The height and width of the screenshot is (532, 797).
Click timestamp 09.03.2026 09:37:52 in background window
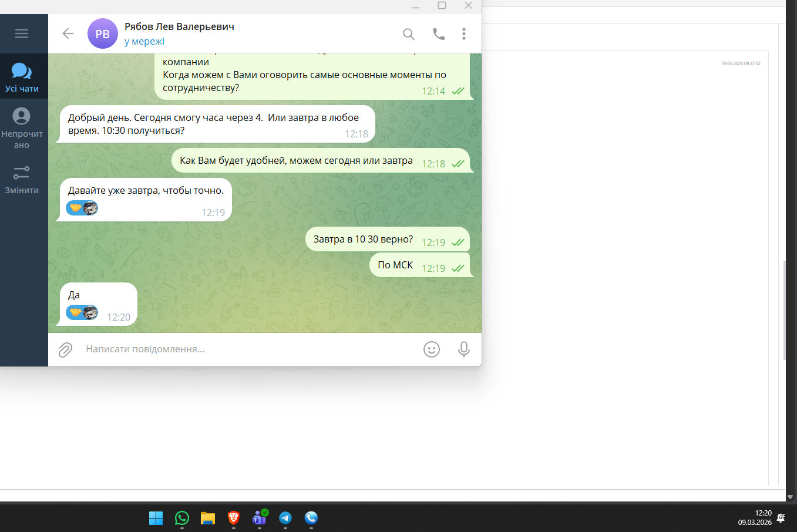741,63
